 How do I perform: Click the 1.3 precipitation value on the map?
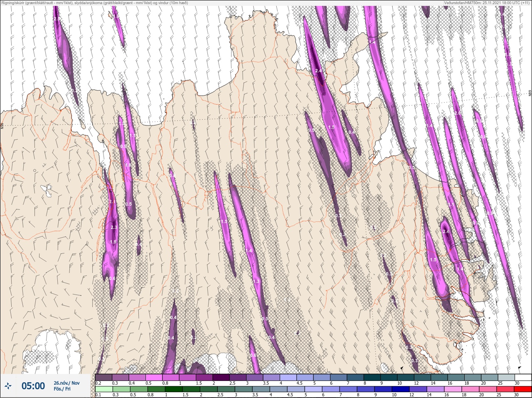click(x=256, y=281)
